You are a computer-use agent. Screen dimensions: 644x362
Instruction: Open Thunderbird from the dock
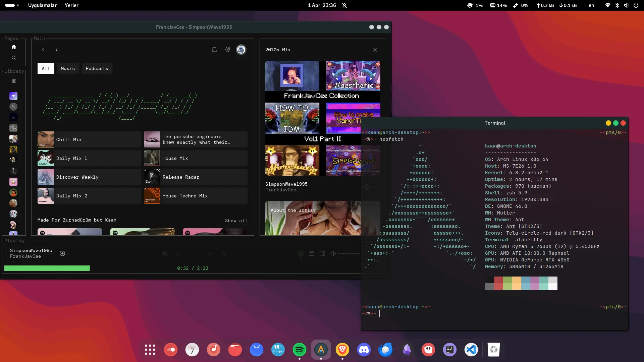click(385, 350)
